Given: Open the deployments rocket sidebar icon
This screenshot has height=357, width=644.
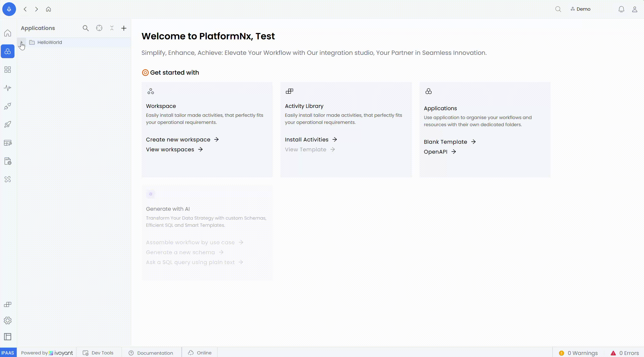Looking at the screenshot, I should (8, 124).
